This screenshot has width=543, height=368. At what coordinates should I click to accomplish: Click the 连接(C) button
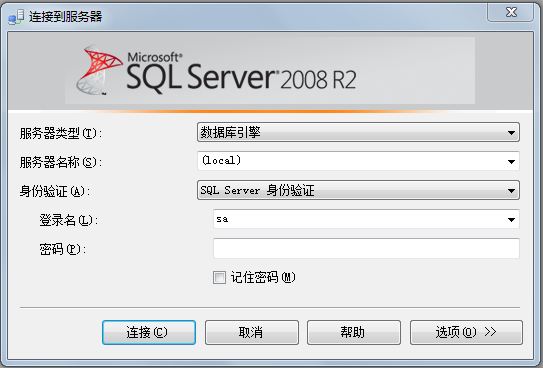(149, 332)
